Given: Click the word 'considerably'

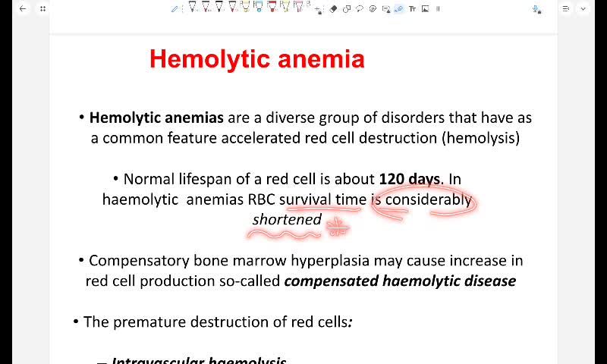Looking at the screenshot, I should pos(429,199).
